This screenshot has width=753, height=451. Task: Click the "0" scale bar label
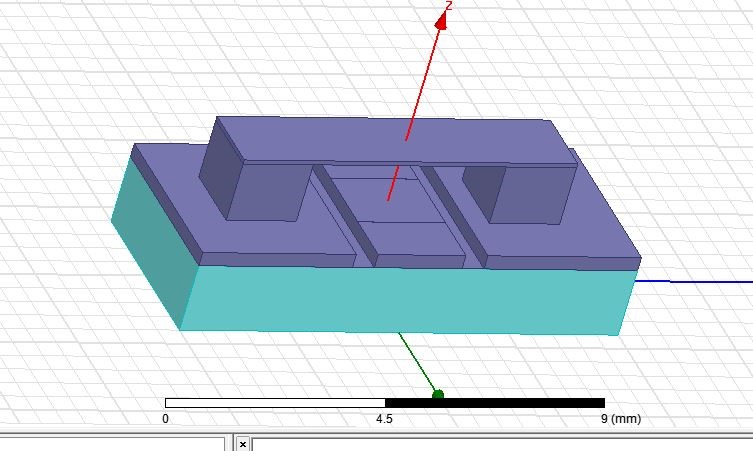click(x=165, y=419)
